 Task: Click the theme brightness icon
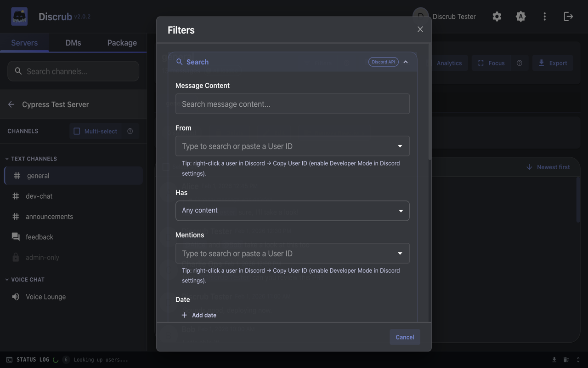(x=520, y=17)
